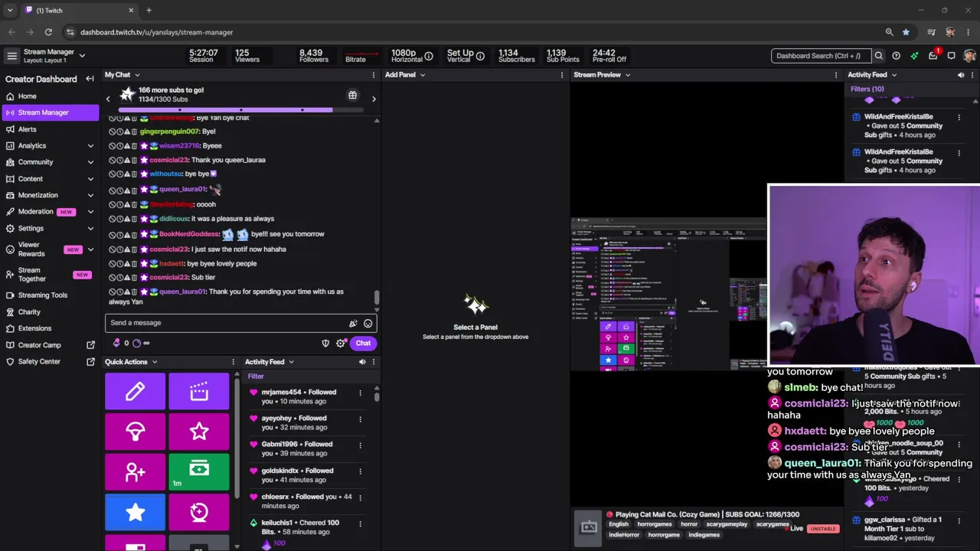Click the clock-with-sparkle quick action tile
Screen dimensions: 980x551
click(x=199, y=512)
